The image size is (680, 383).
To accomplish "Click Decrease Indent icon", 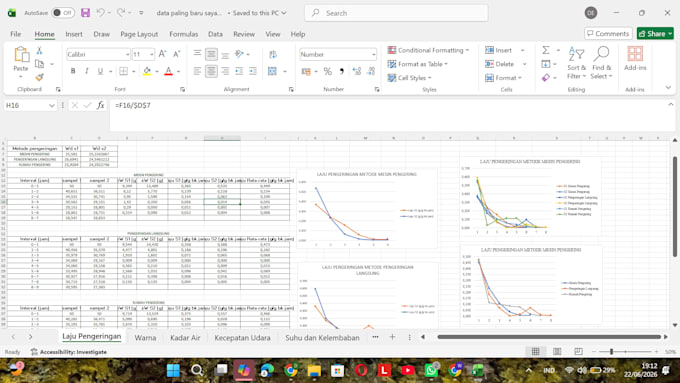I will click(x=239, y=71).
